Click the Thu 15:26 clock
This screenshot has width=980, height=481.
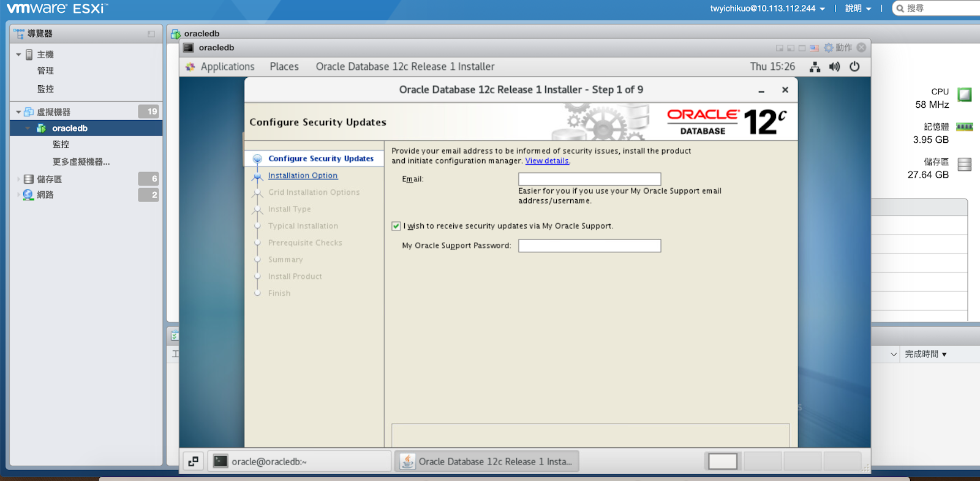[x=772, y=67]
